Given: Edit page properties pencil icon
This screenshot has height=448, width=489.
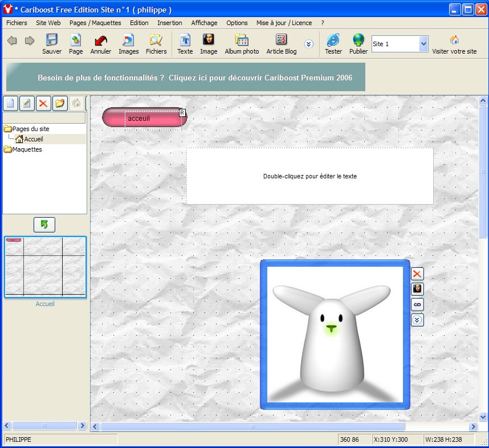Looking at the screenshot, I should (27, 103).
